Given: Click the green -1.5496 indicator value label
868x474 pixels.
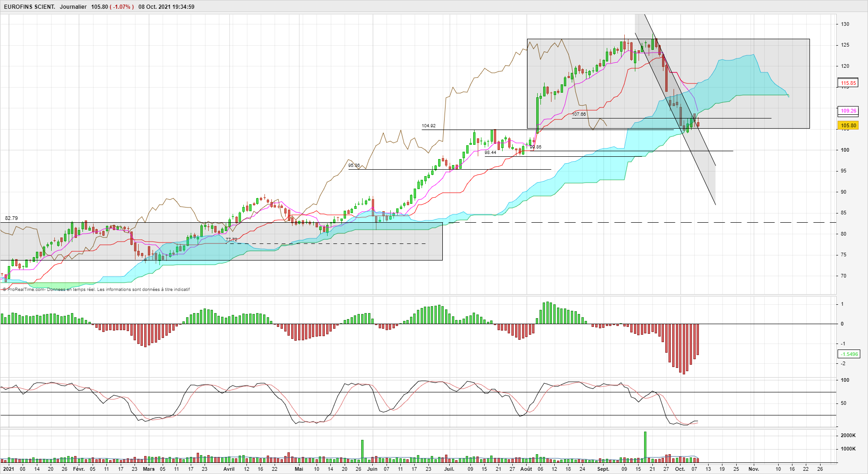Looking at the screenshot, I should click(x=849, y=354).
